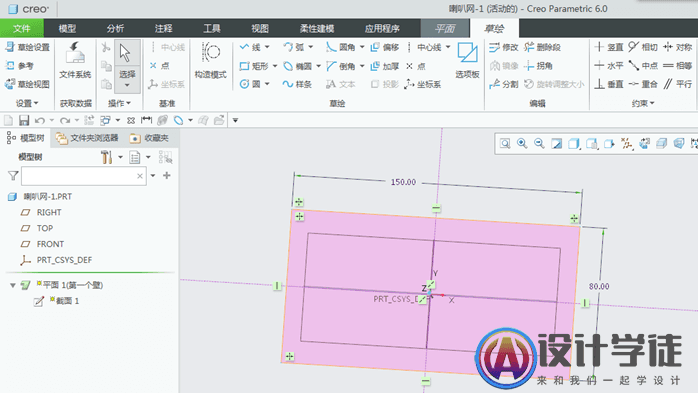Switch to the 柔性建模 tab
Viewport: 698px width, 393px height.
point(317,28)
